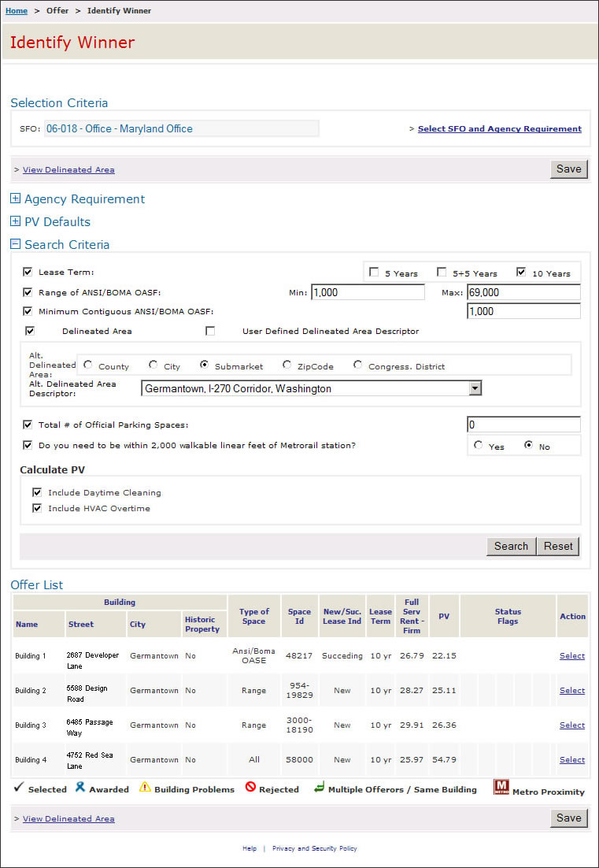
Task: Check the 5 Years lease option
Action: [374, 273]
